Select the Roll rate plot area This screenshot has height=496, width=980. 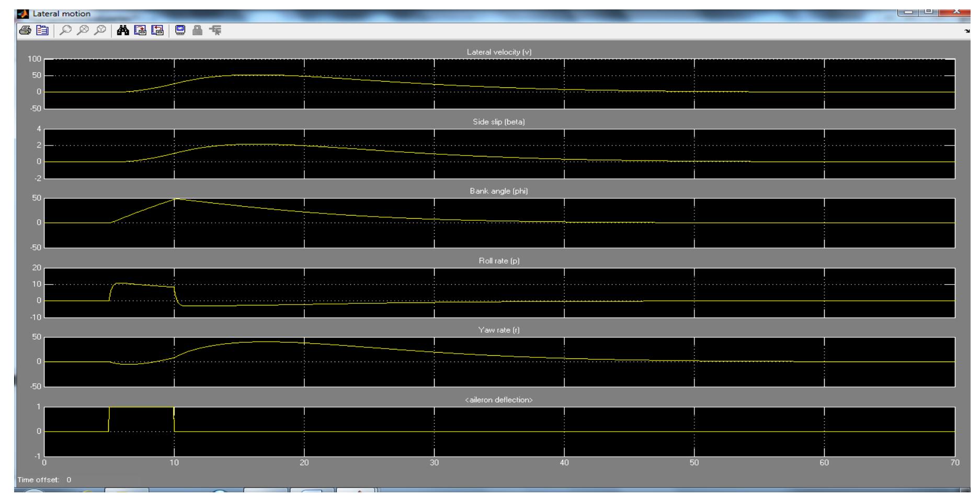pos(499,292)
